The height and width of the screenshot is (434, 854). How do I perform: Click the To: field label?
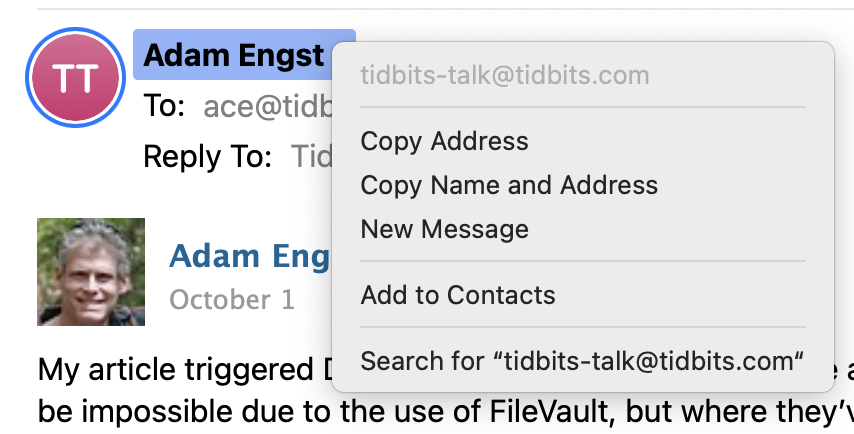point(164,106)
